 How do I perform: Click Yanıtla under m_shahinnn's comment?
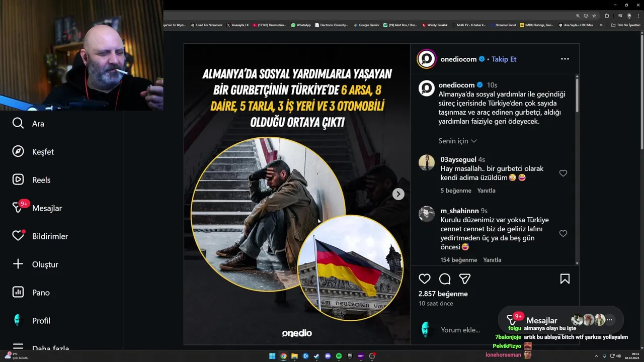(492, 260)
